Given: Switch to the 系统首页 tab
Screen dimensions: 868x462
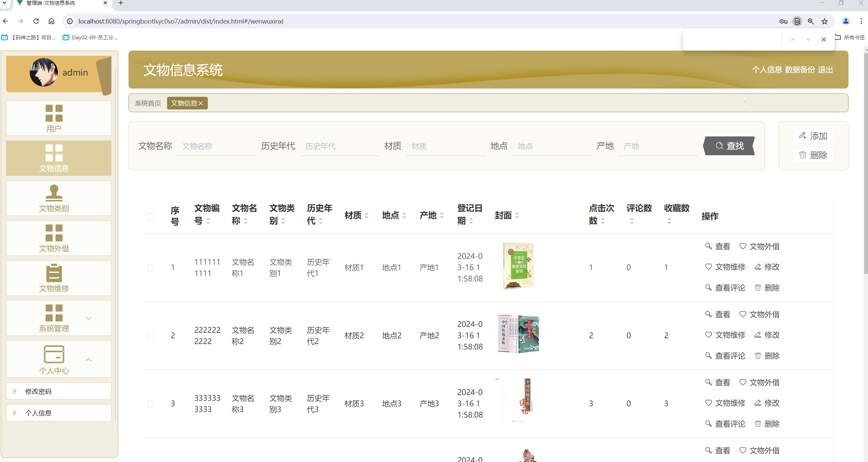Looking at the screenshot, I should coord(148,103).
